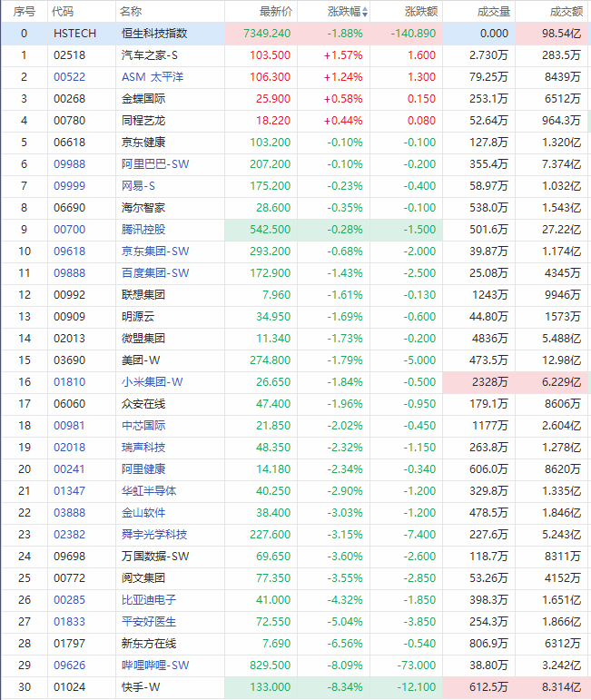
Task: Click stock code 00522
Action: [x=69, y=77]
